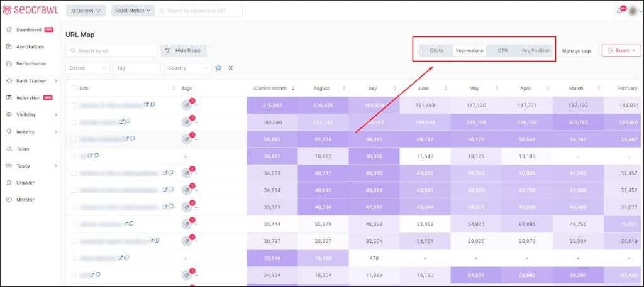Click tag icon in the 189,646 row
644x287 pixels.
coord(187,122)
